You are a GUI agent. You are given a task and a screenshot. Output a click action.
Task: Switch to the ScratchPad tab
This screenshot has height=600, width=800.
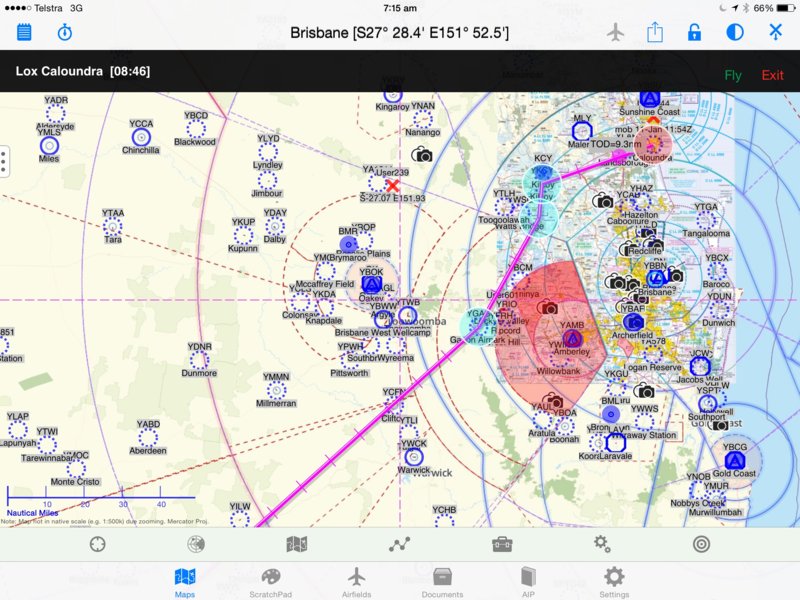click(x=270, y=583)
